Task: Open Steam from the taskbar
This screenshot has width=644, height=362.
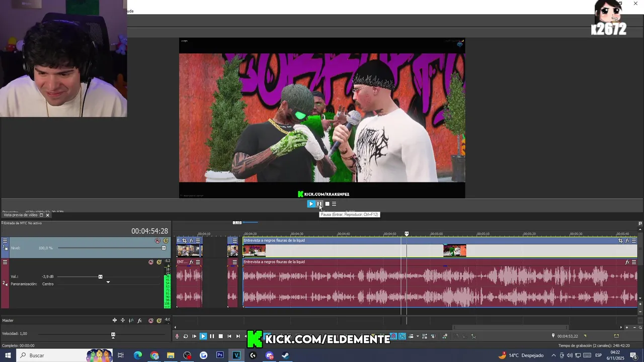Action: pos(285,355)
